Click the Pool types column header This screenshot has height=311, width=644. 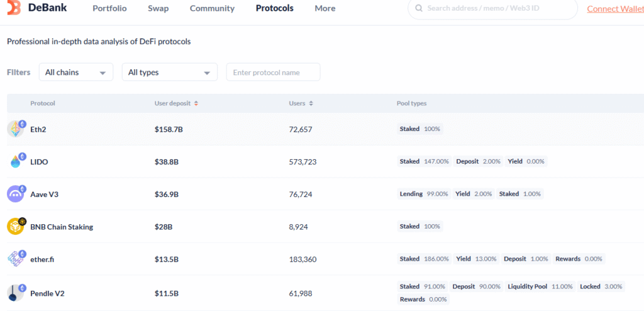tap(411, 103)
